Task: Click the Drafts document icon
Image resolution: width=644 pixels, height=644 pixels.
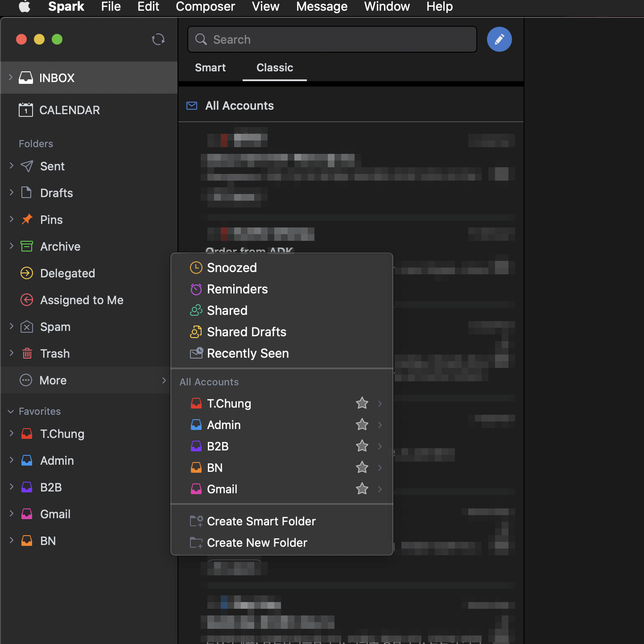Action: click(x=27, y=193)
